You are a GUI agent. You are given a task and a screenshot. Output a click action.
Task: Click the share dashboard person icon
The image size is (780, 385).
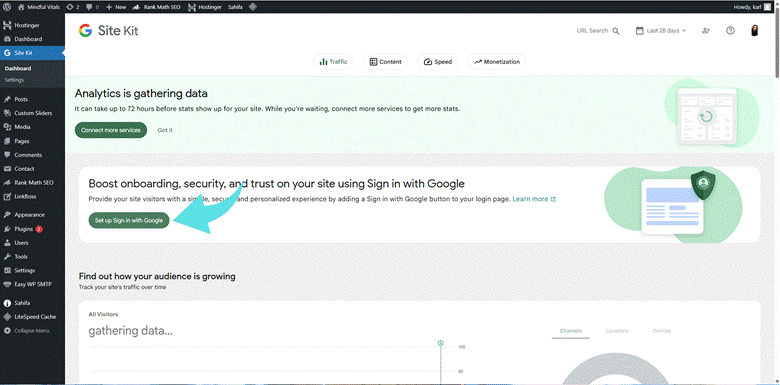(705, 31)
